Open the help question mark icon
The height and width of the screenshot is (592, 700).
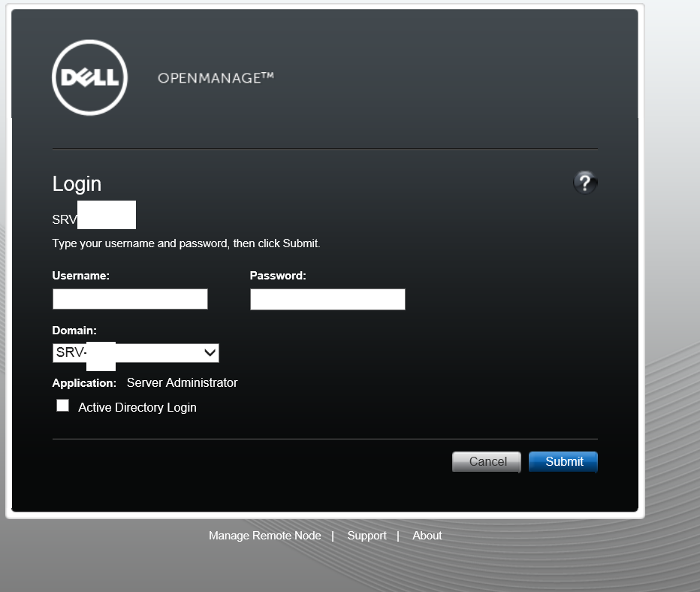pos(585,183)
